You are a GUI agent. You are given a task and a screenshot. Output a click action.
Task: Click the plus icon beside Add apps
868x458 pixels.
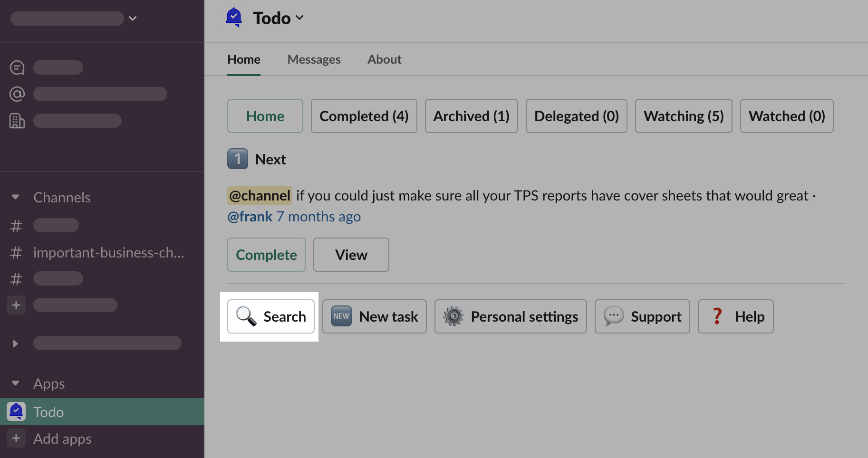16,438
